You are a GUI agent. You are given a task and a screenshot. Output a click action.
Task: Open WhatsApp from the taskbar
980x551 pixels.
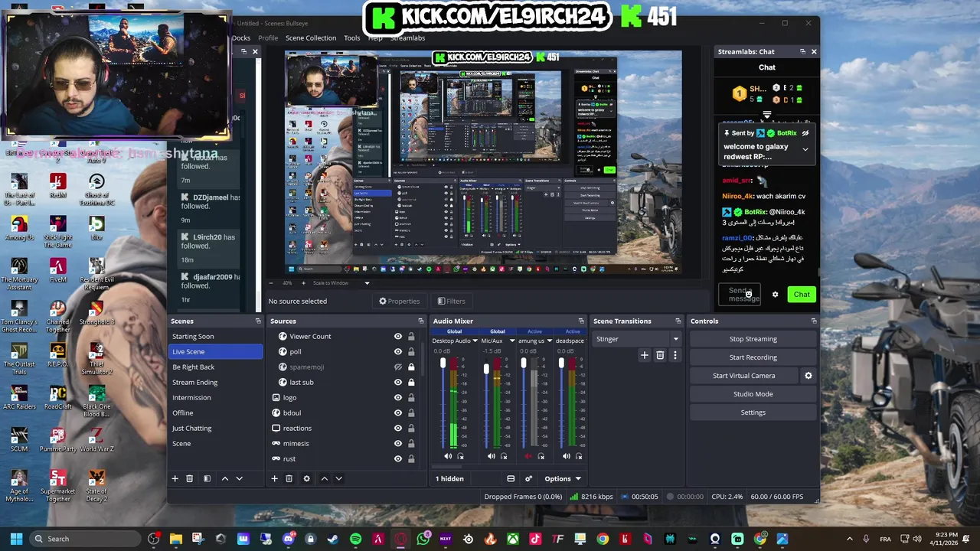coord(423,539)
